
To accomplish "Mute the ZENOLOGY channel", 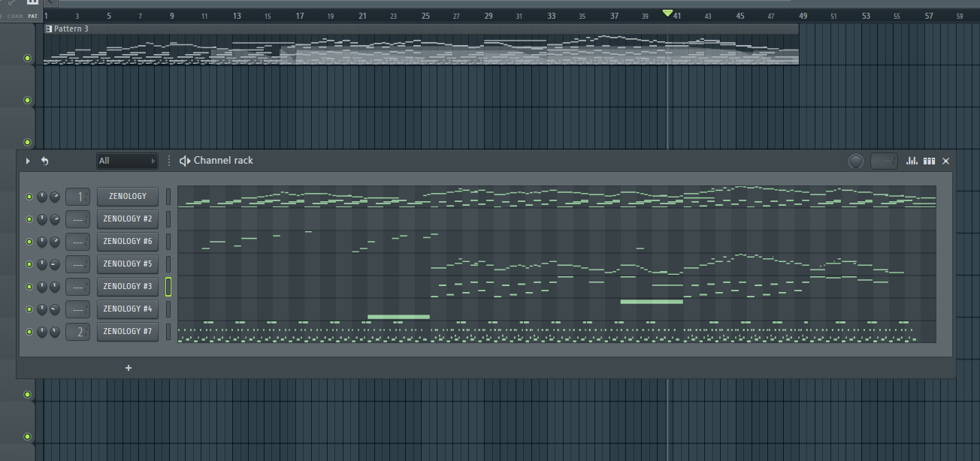I will tap(29, 197).
